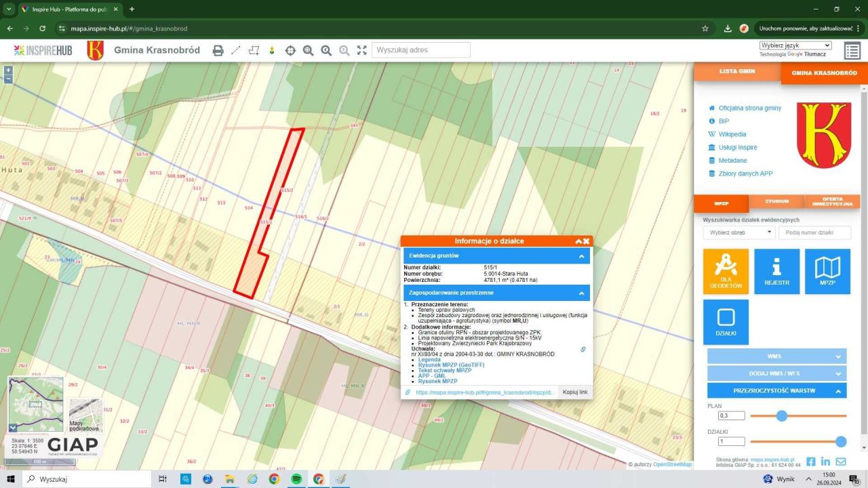Select the polygon area measurement tool
Image resolution: width=868 pixels, height=488 pixels.
[254, 50]
